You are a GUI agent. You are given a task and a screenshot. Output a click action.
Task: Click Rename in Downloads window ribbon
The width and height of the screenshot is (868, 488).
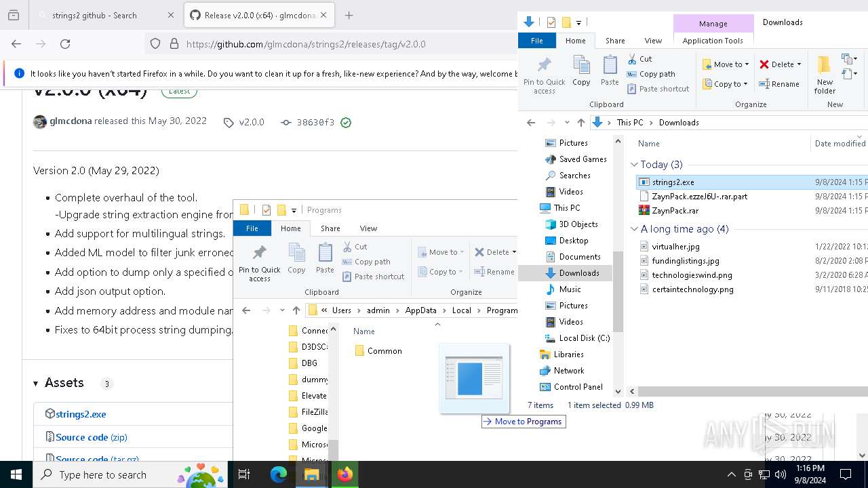[x=779, y=84]
